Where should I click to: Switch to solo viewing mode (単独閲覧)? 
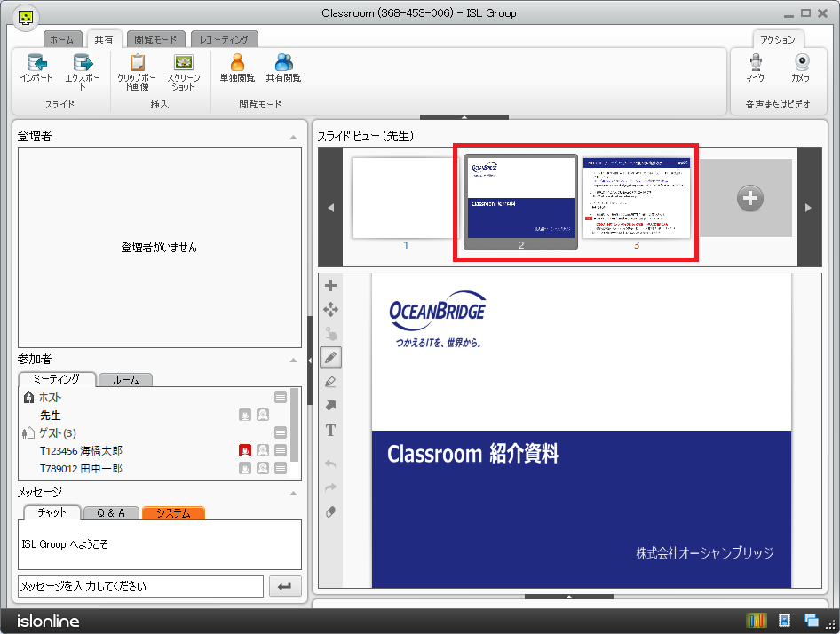[x=237, y=67]
